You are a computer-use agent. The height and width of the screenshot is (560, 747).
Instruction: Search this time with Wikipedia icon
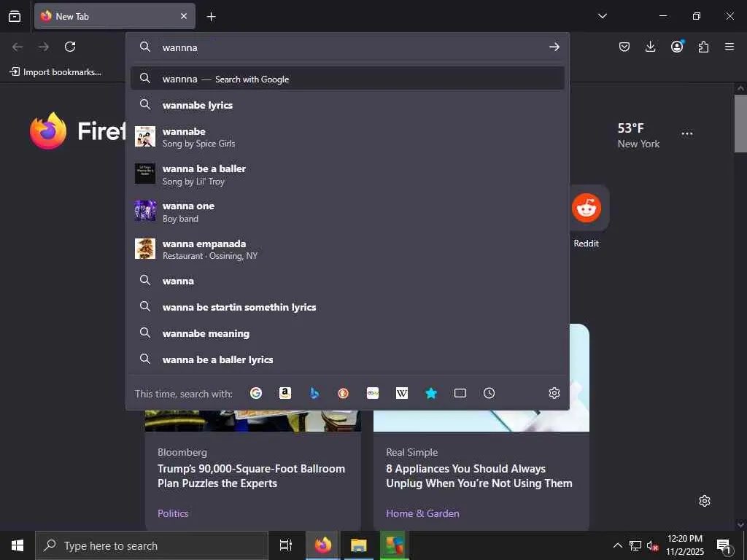[x=402, y=393]
